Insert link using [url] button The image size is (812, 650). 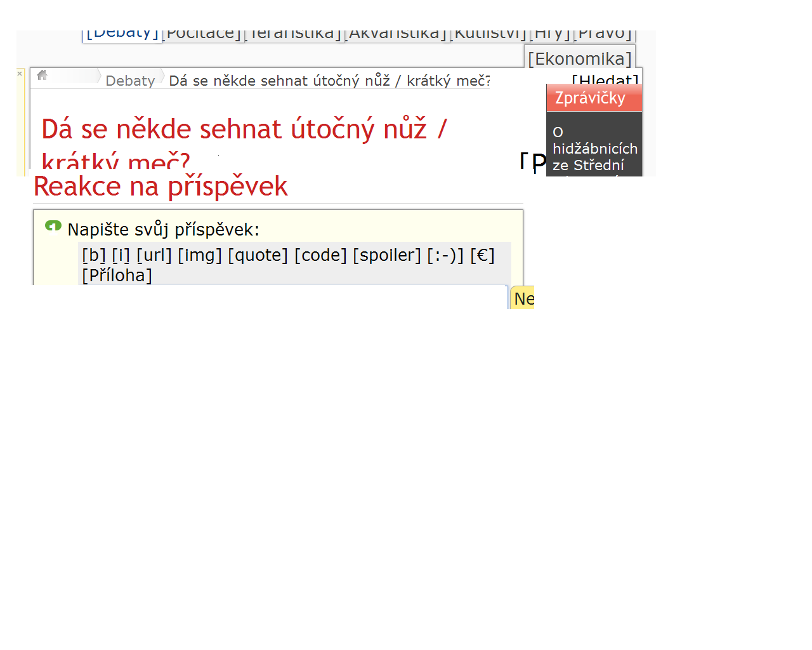click(154, 255)
